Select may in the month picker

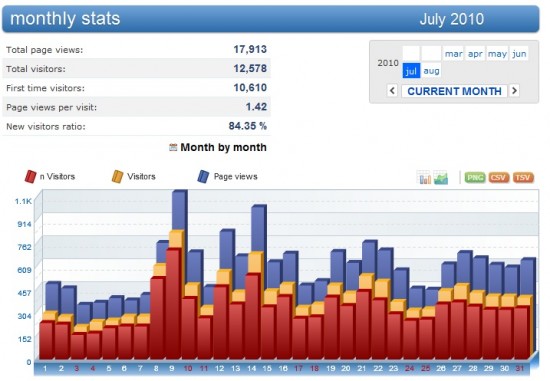[497, 54]
